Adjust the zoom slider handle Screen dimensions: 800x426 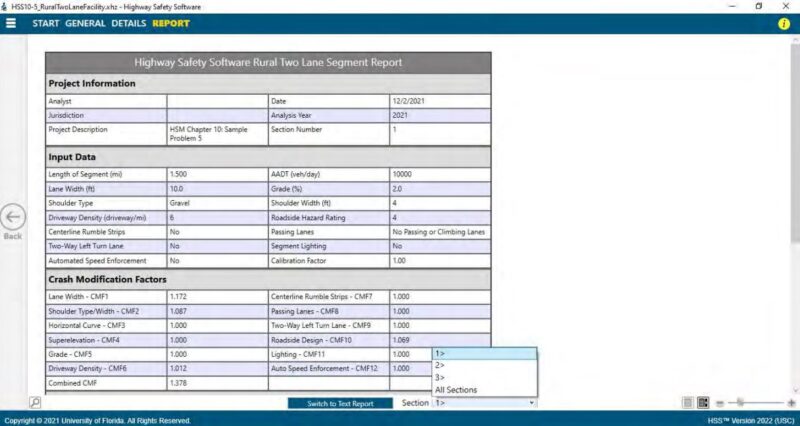[x=740, y=402]
